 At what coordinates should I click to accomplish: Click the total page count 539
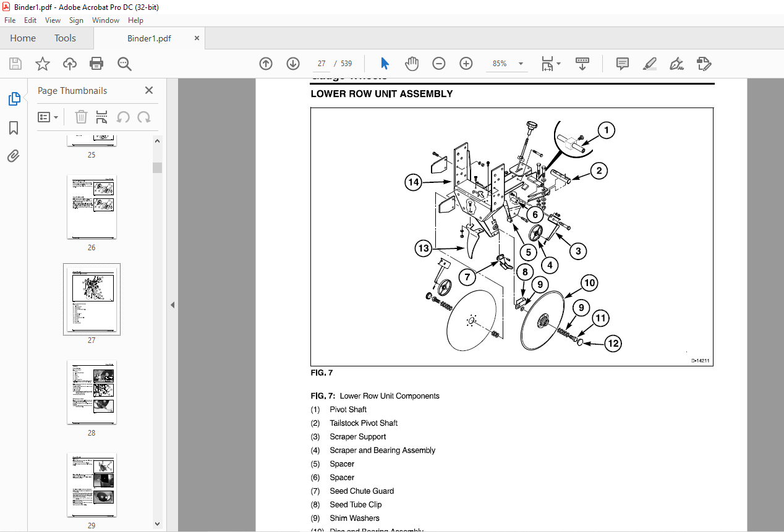pos(346,64)
